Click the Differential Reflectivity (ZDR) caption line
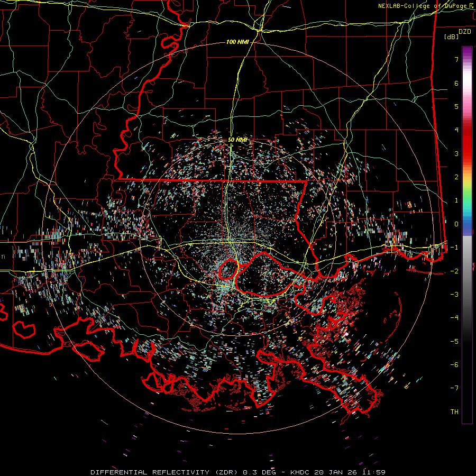476x476 pixels. click(238, 472)
